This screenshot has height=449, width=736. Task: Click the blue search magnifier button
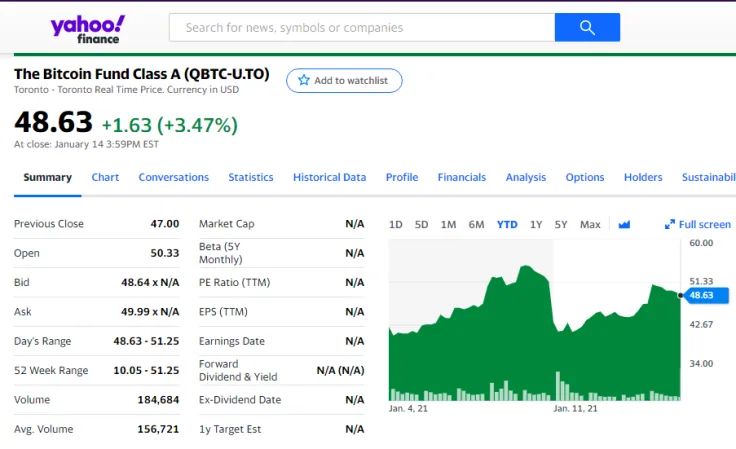click(587, 27)
